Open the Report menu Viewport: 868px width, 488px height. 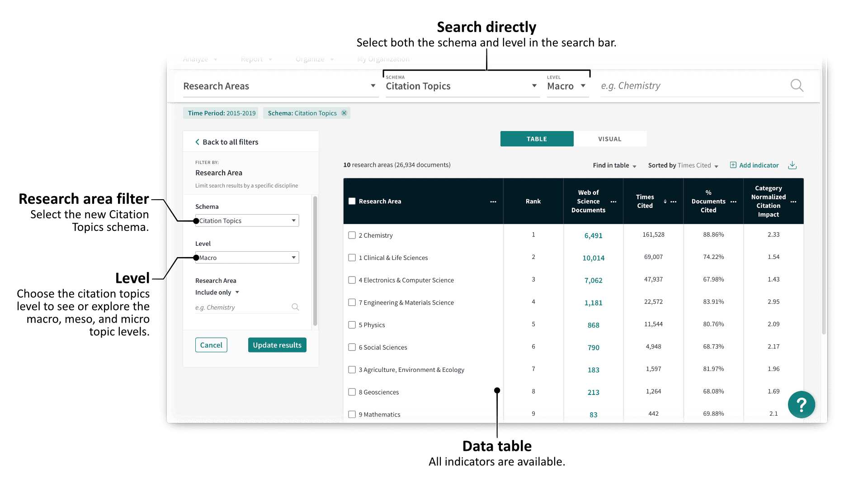[x=256, y=59]
